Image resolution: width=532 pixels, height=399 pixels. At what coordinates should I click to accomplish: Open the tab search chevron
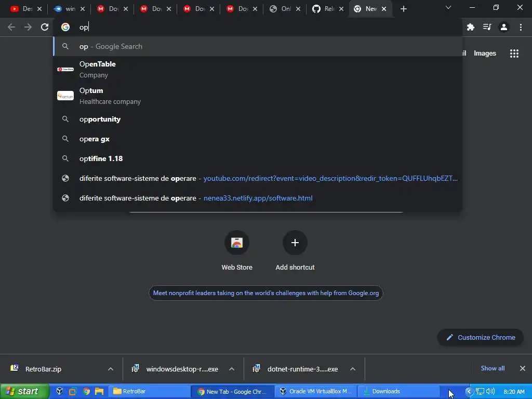[448, 7]
